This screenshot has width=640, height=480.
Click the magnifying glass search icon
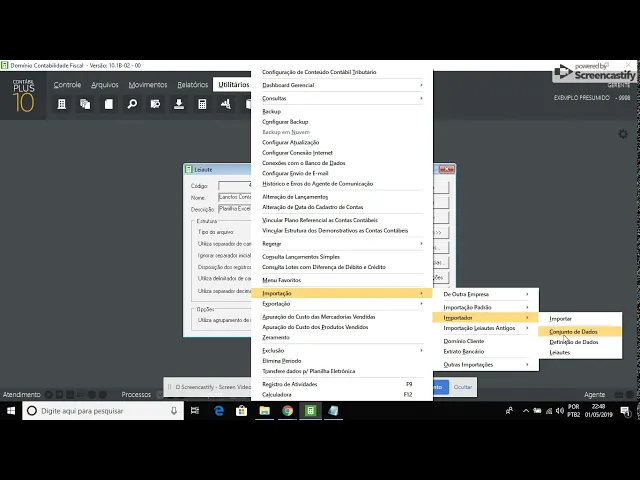coord(132,104)
